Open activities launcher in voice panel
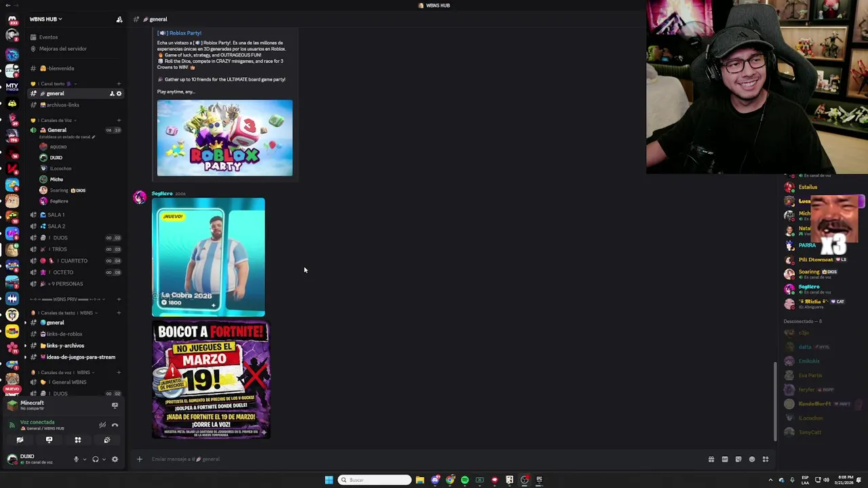The height and width of the screenshot is (488, 868). 78,440
